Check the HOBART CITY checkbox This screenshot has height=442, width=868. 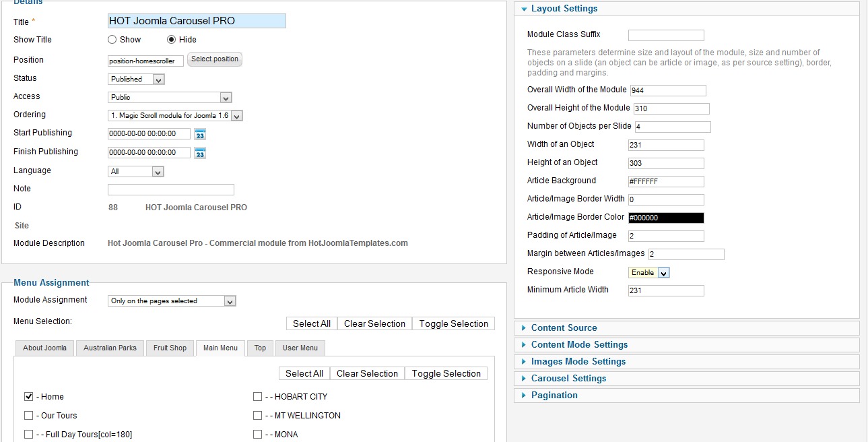tap(257, 397)
